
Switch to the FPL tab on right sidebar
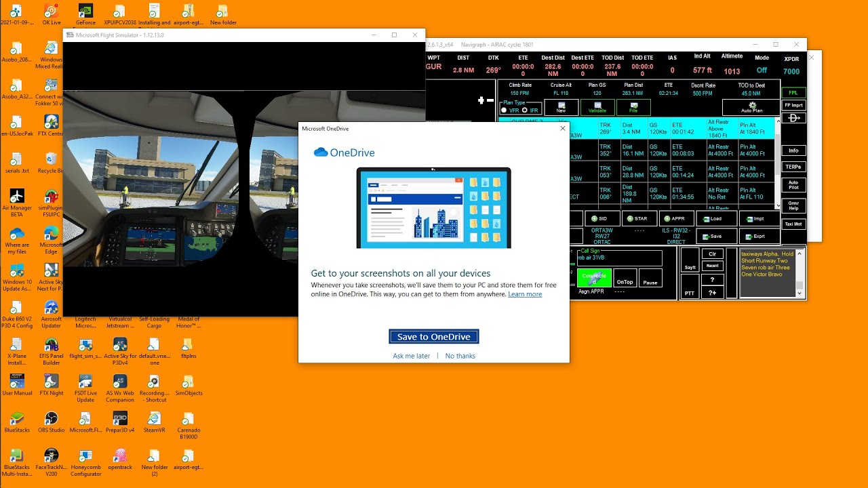[793, 92]
